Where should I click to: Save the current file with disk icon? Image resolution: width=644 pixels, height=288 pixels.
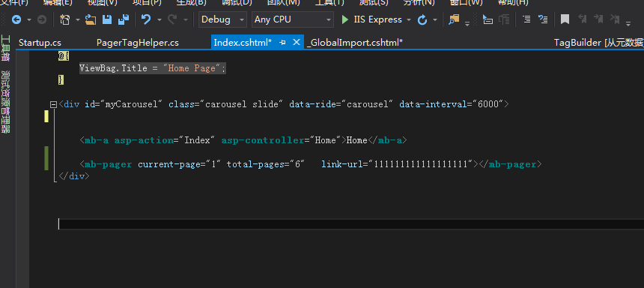point(107,19)
